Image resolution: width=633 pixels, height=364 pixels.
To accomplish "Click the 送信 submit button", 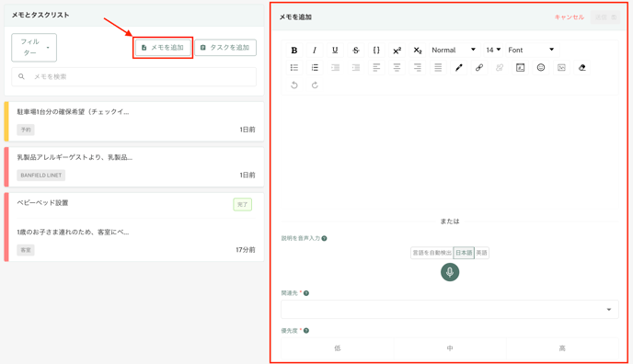I will pos(605,17).
